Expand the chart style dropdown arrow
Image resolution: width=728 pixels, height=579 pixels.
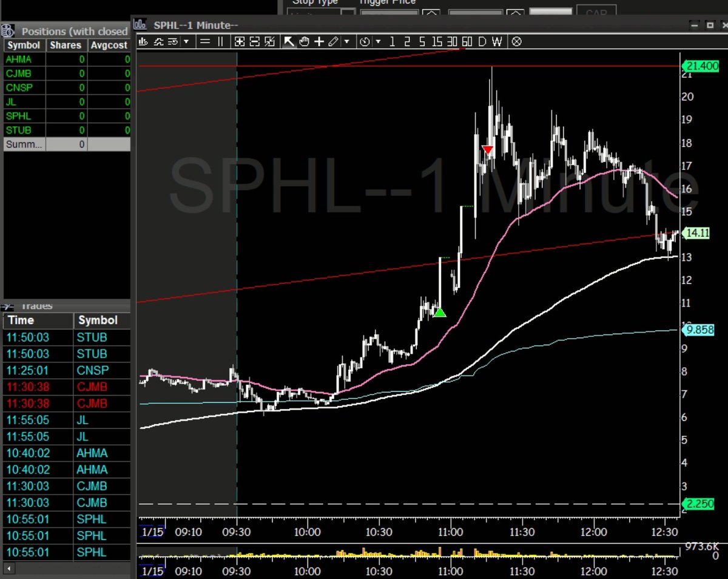(187, 41)
